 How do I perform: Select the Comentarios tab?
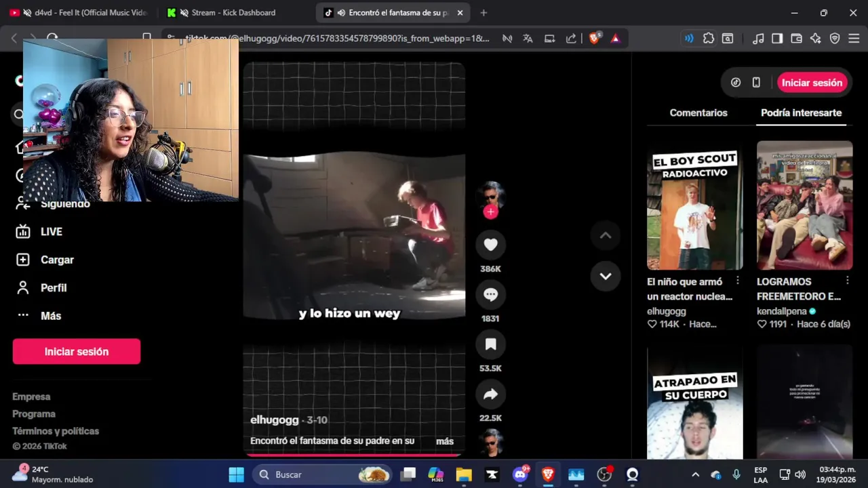(x=698, y=113)
